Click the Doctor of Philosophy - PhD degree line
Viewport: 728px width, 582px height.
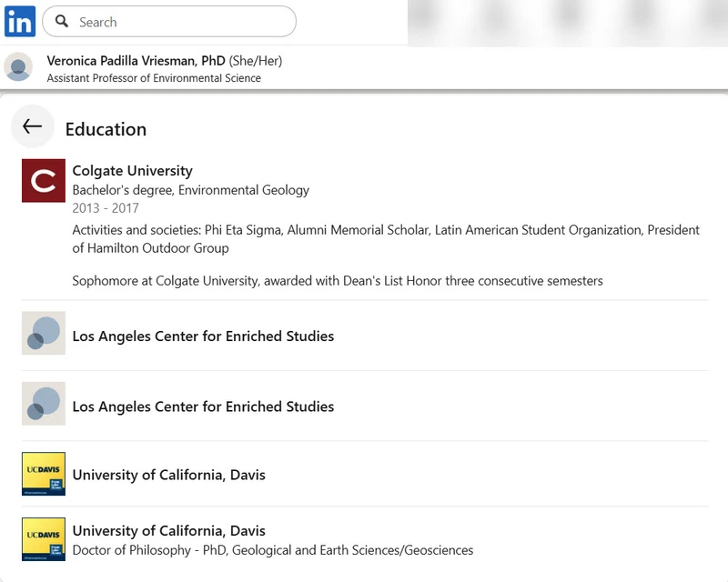(x=273, y=550)
